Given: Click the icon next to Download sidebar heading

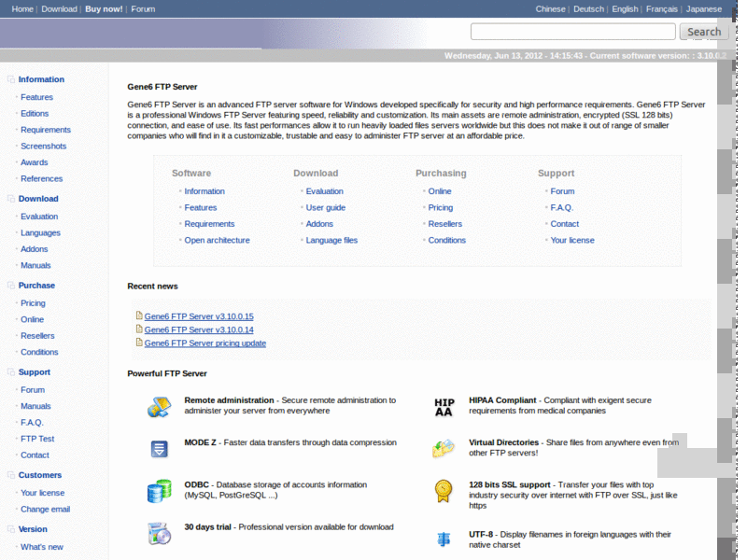Looking at the screenshot, I should 11,199.
